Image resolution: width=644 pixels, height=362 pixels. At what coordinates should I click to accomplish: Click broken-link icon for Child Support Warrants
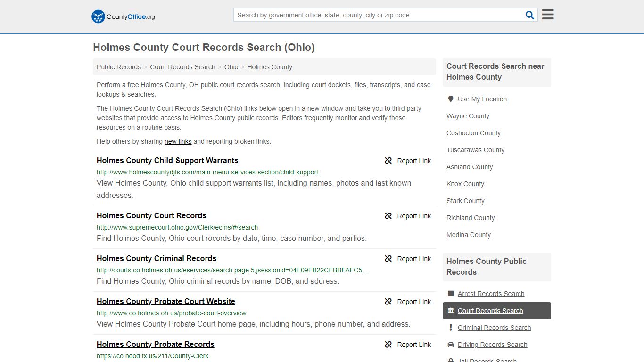[388, 161]
